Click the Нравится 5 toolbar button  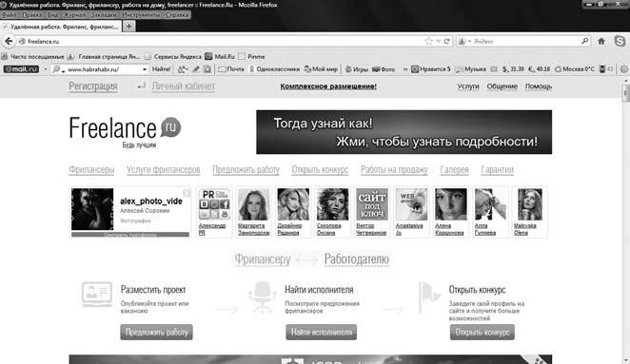click(x=431, y=69)
